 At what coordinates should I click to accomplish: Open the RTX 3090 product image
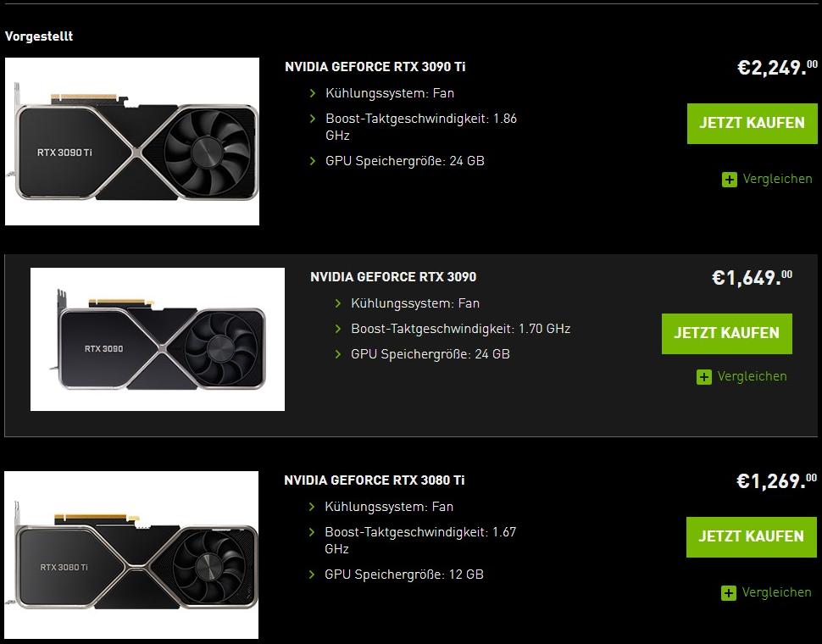(158, 340)
